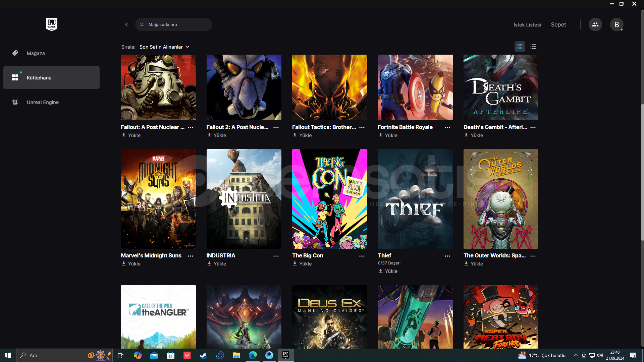Click Yükle under Fallout Tactics
Image resolution: width=644 pixels, height=362 pixels.
pos(302,135)
